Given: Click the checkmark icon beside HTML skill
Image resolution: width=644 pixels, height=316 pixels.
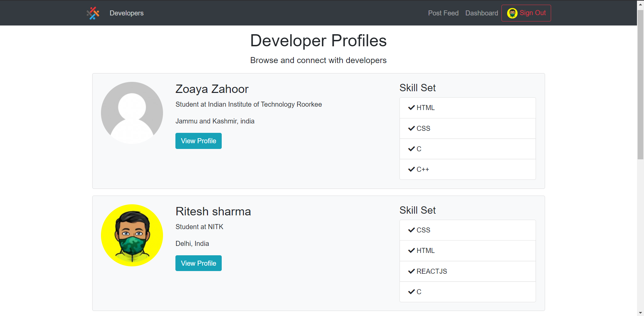Looking at the screenshot, I should click(411, 108).
